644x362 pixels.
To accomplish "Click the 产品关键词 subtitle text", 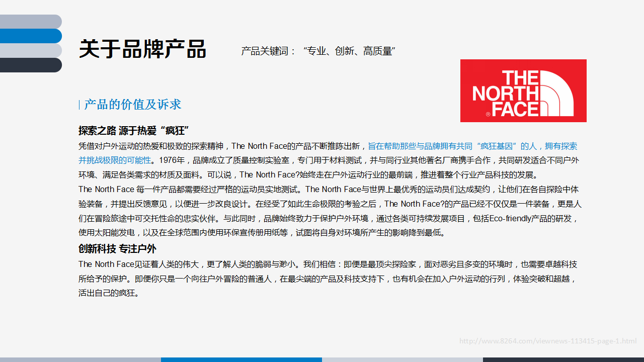I will tap(318, 51).
